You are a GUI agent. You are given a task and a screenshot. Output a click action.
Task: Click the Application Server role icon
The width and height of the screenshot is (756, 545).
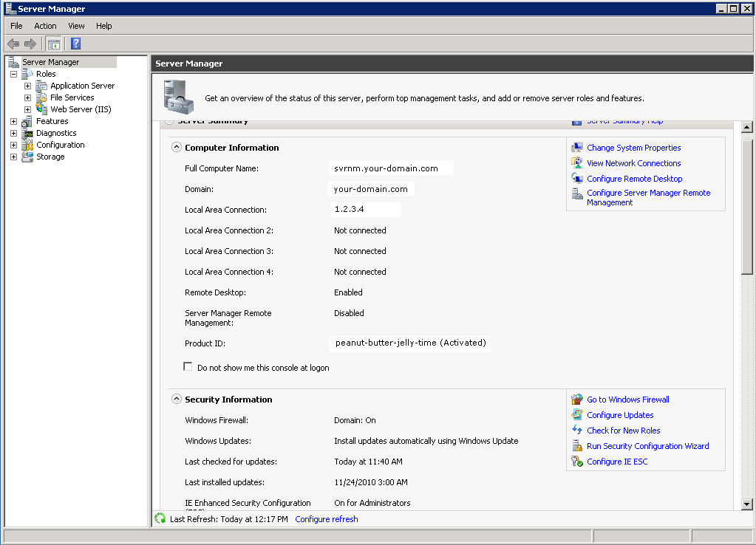42,86
